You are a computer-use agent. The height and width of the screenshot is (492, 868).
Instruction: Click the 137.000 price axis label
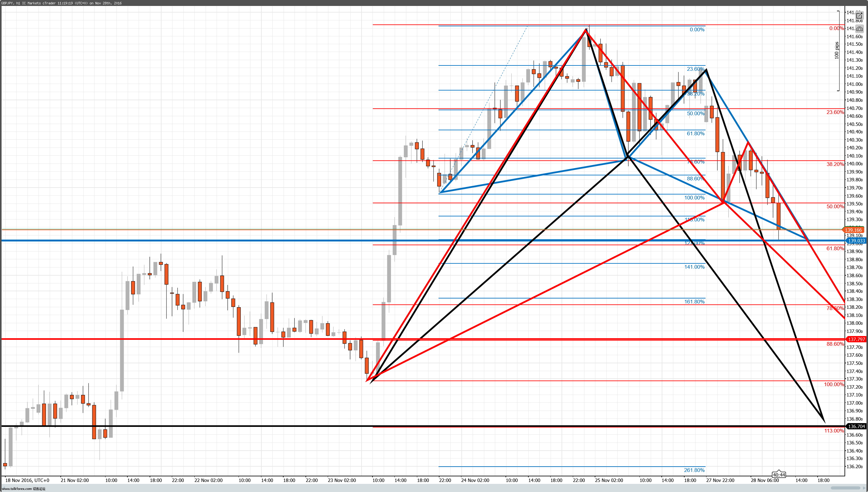click(x=855, y=403)
